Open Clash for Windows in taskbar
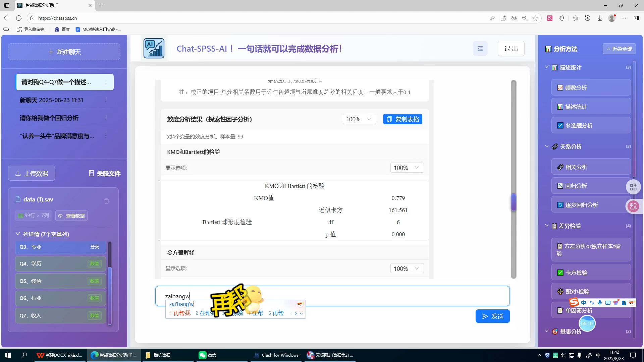 (x=276, y=355)
